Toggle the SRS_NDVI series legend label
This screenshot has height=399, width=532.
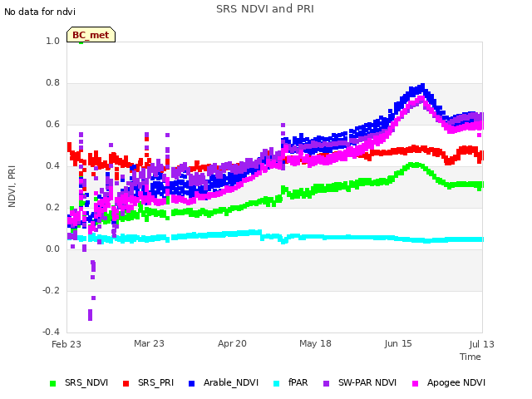[86, 382]
